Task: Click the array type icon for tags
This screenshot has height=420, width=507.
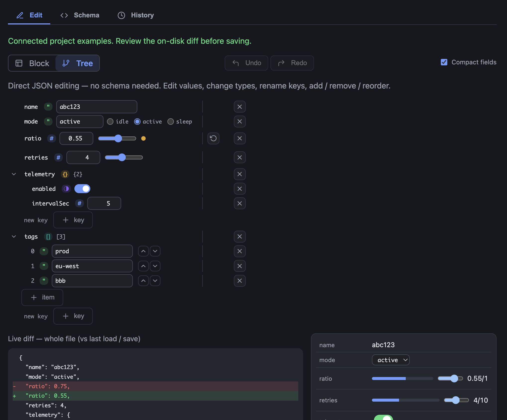Action: pyautogui.click(x=48, y=237)
